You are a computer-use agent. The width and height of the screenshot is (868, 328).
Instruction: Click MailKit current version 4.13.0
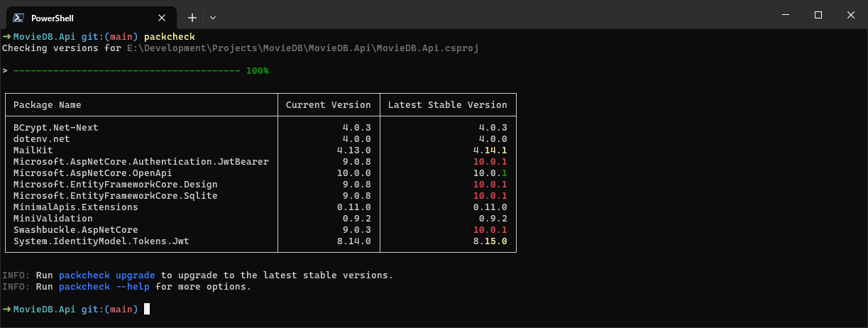tap(354, 151)
